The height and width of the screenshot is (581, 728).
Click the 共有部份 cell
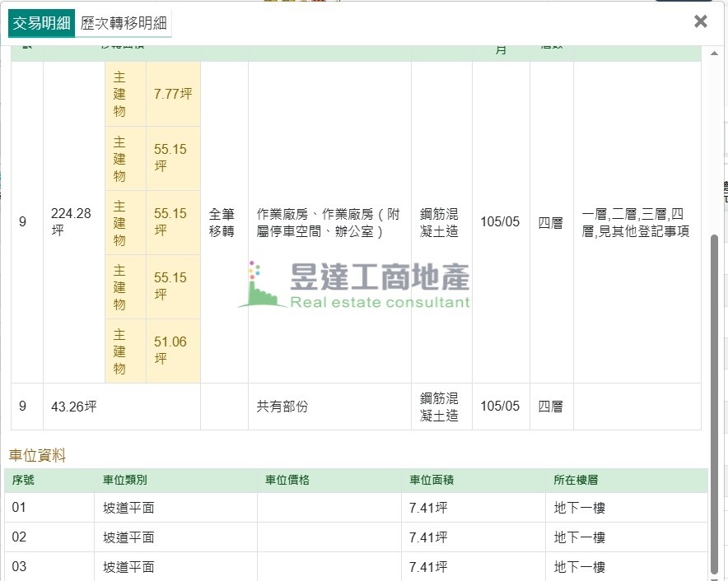coord(282,407)
